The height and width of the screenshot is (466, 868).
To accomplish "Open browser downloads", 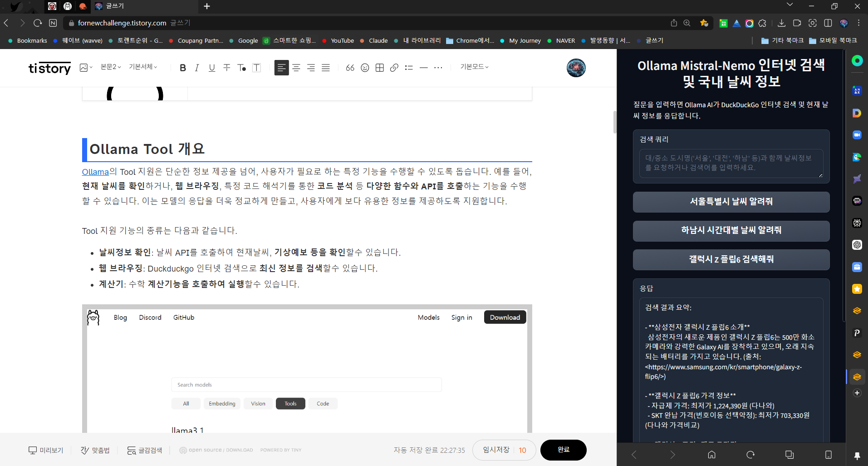I will [781, 23].
